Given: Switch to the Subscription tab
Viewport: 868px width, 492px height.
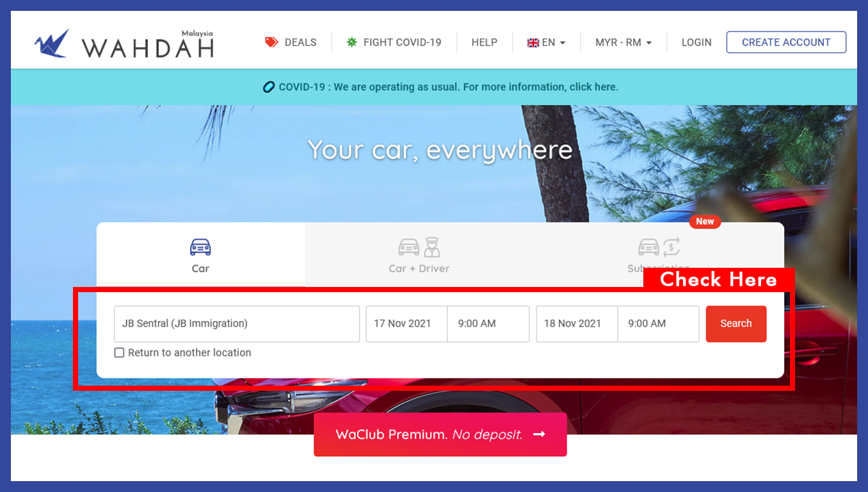Looking at the screenshot, I should point(658,254).
